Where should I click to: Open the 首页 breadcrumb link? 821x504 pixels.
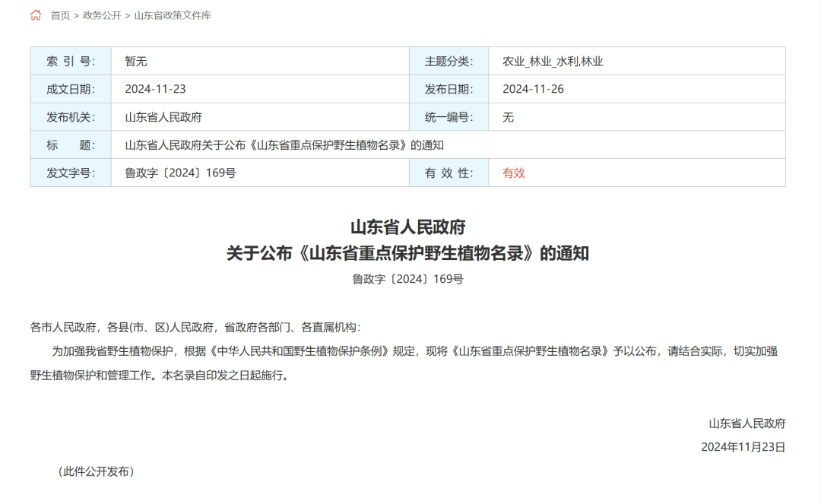click(x=60, y=15)
